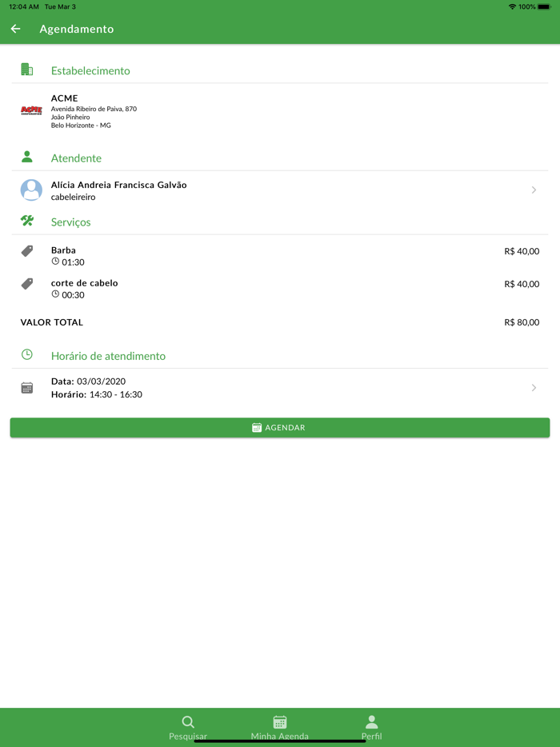Click the calendar icon above Minha Agenda
This screenshot has height=747, width=560.
[x=279, y=721]
